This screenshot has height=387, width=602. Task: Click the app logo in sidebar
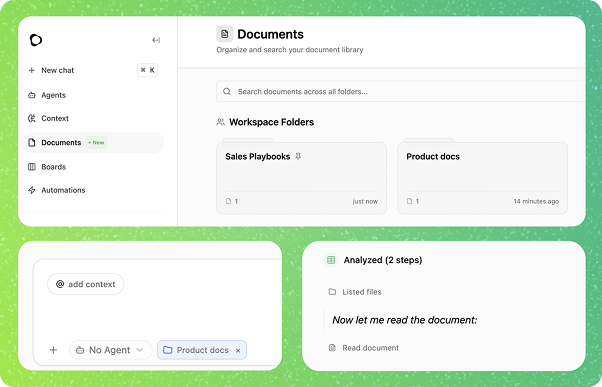pos(36,40)
